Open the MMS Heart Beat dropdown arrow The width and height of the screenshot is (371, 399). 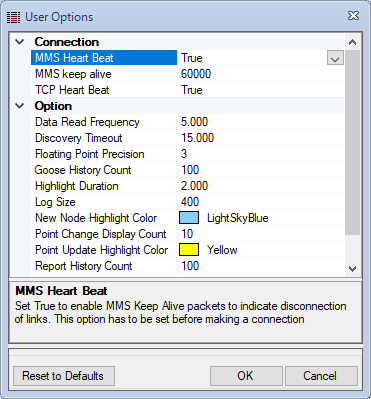pyautogui.click(x=335, y=58)
